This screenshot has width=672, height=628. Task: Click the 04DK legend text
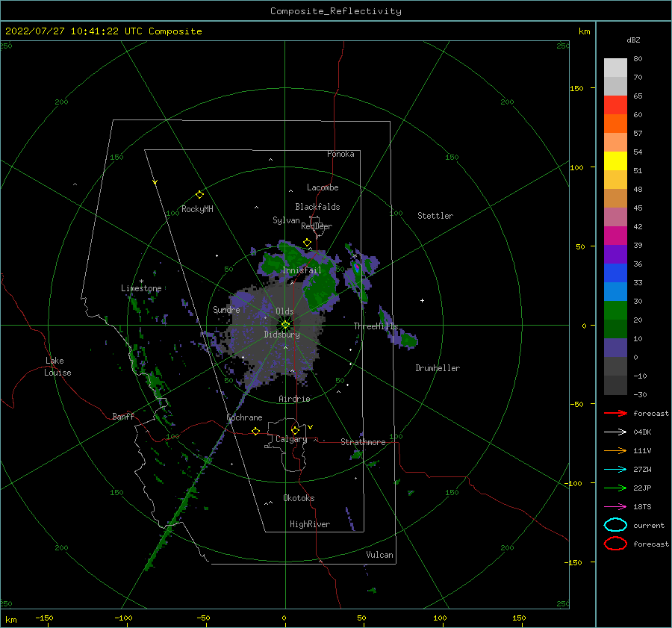642,432
